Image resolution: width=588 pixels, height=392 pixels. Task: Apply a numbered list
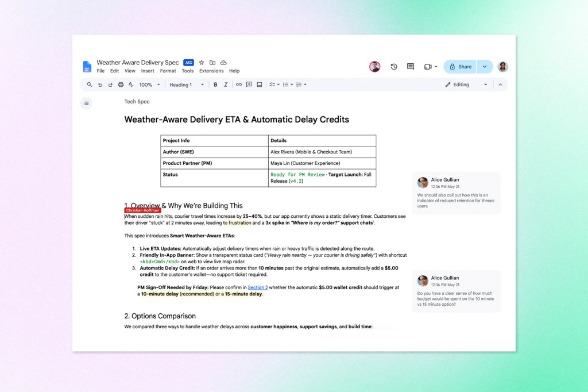pos(299,84)
